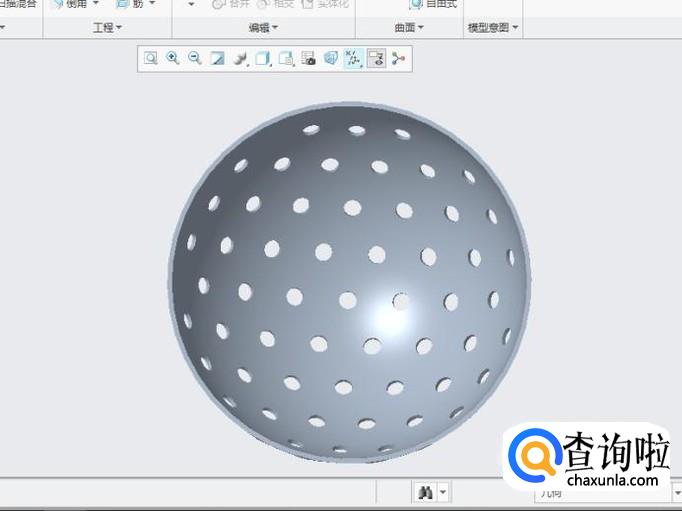Click the 自由式 surface button

pyautogui.click(x=434, y=4)
